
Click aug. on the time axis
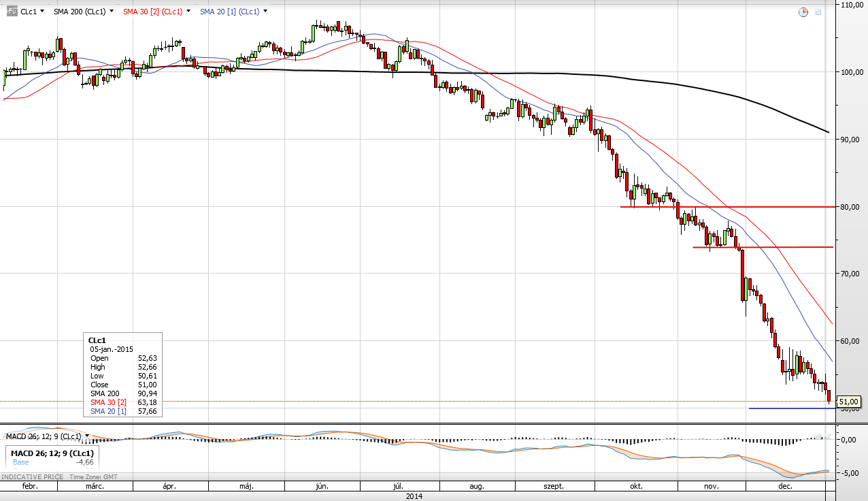tap(477, 487)
